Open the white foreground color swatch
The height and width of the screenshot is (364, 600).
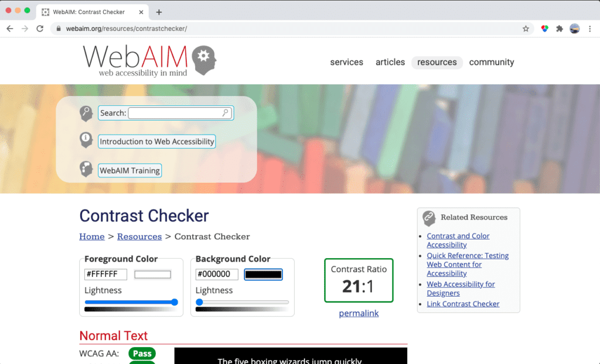[153, 274]
